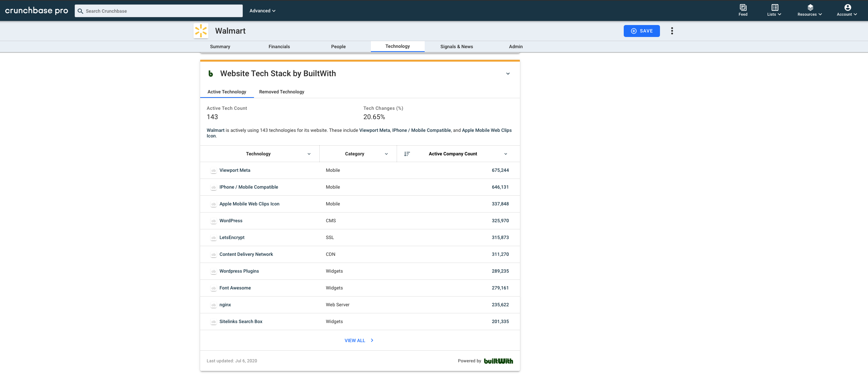Click the icon next to IPhone / Mobile Compatible

tap(214, 187)
